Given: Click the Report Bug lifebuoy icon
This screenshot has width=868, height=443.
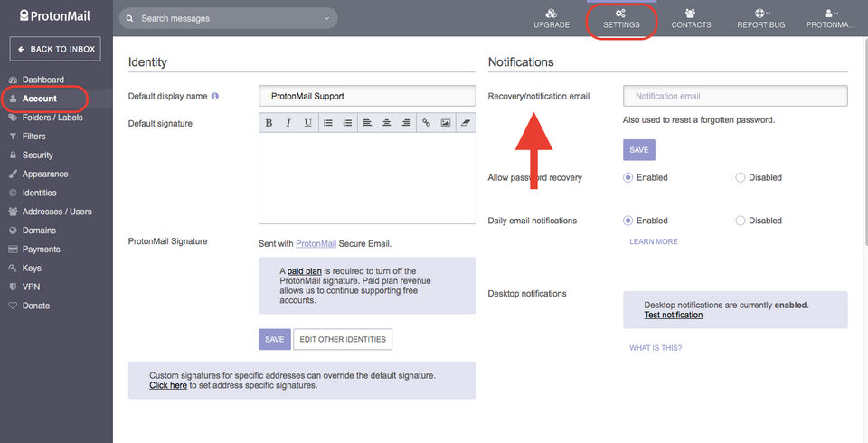Looking at the screenshot, I should (759, 13).
